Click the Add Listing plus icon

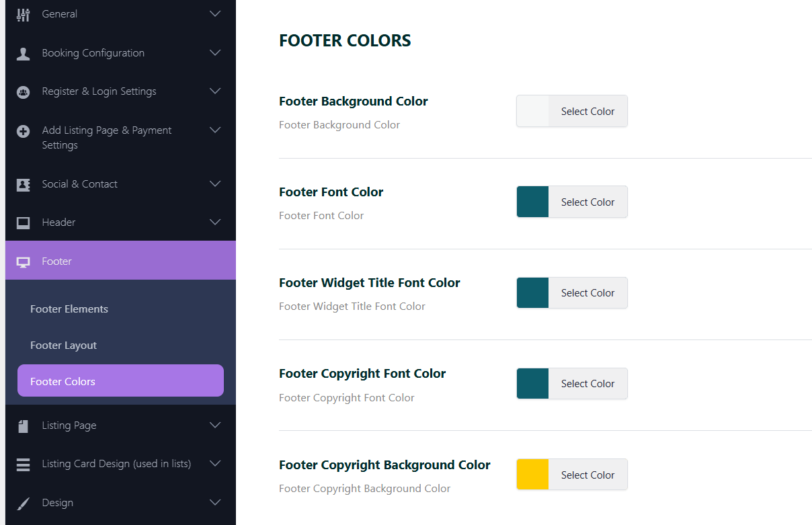[x=24, y=131]
